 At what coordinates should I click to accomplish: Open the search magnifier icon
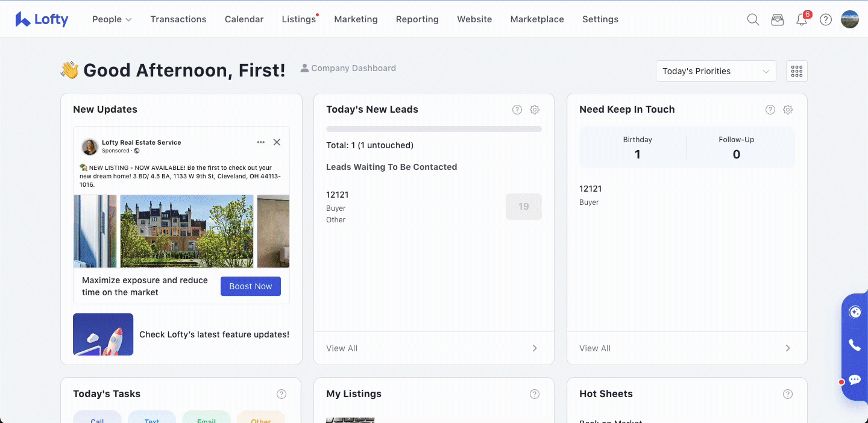tap(753, 19)
